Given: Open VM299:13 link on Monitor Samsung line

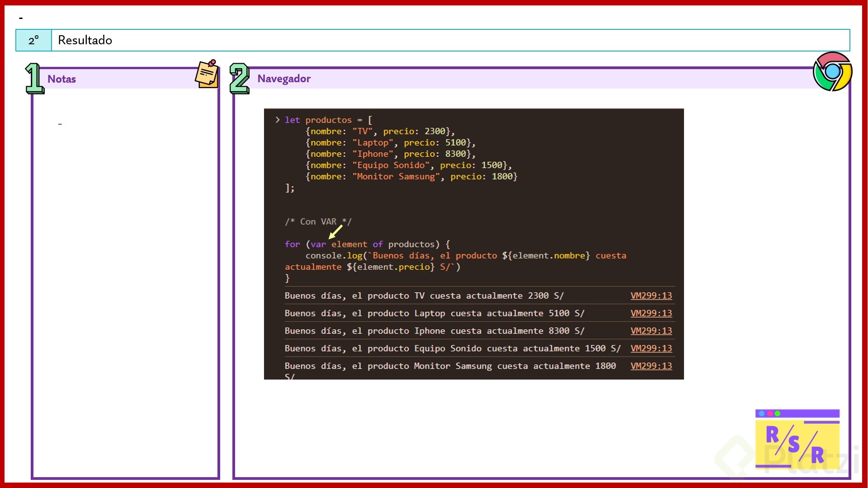Looking at the screenshot, I should (x=651, y=366).
